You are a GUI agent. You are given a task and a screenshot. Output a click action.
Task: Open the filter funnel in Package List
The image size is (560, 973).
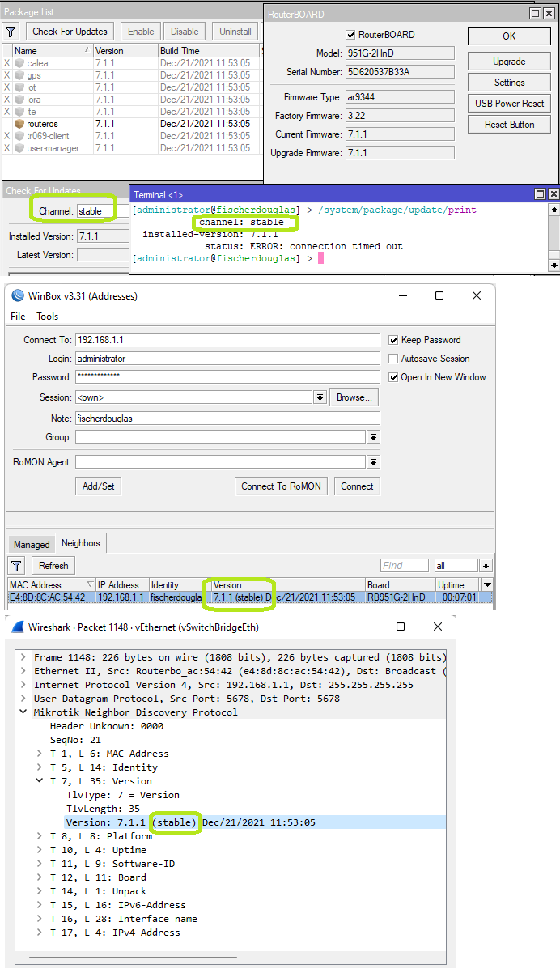[11, 32]
